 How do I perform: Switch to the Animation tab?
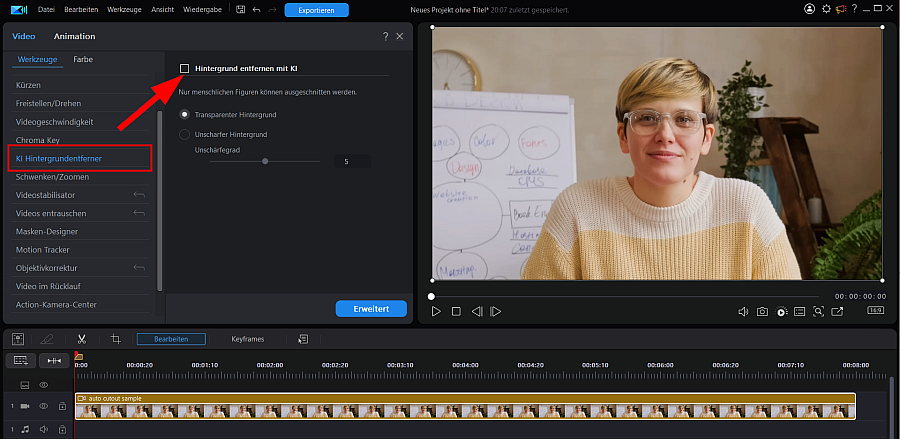75,36
